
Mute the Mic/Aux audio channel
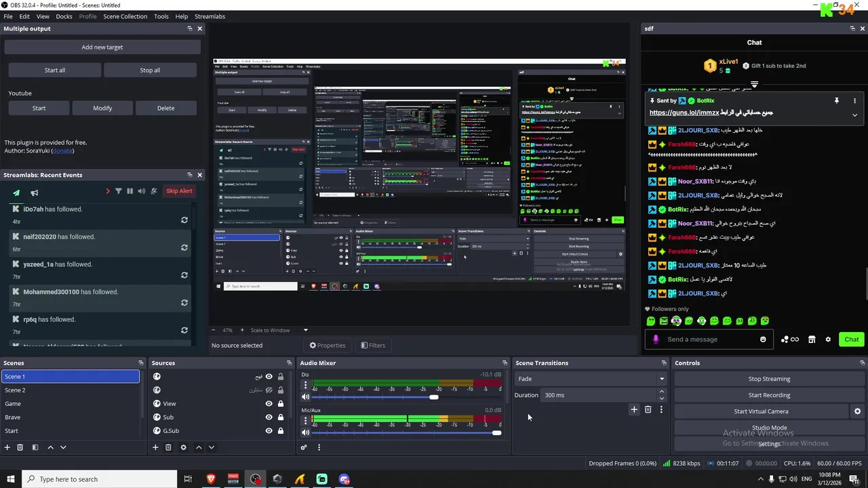coord(305,432)
